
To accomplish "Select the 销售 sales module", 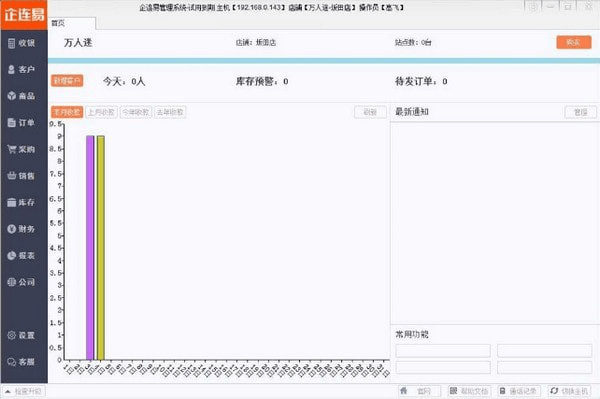I will click(x=22, y=176).
